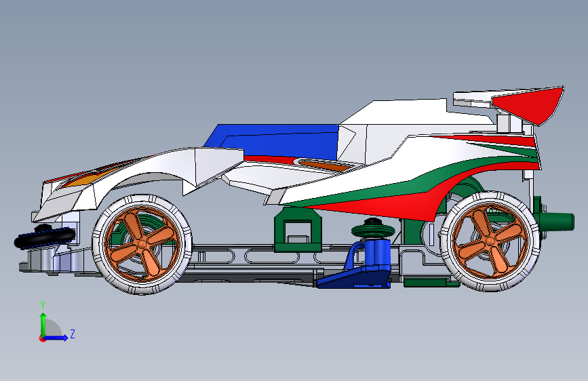The image size is (588, 381).
Task: Select the orange side air intake
Action: 327,165
